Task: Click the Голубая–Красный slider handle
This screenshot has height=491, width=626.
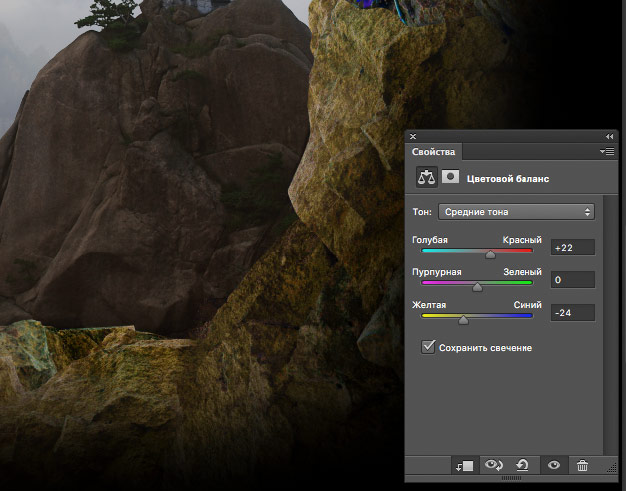Action: (x=490, y=254)
